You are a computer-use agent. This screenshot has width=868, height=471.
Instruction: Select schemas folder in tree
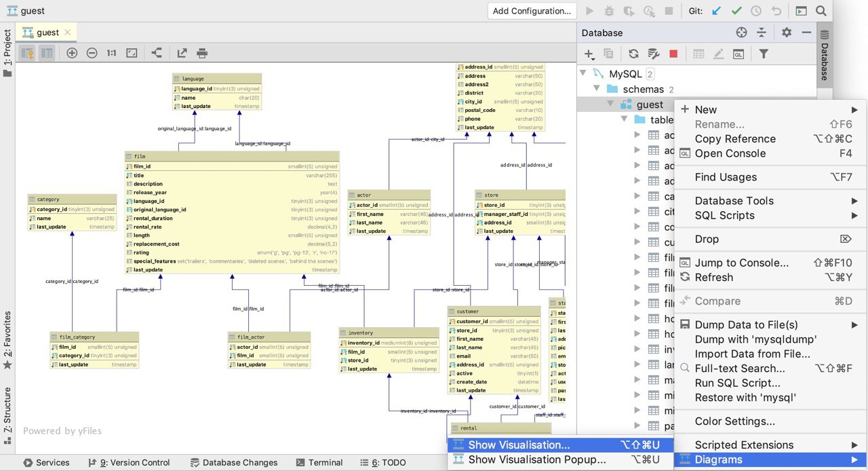643,90
